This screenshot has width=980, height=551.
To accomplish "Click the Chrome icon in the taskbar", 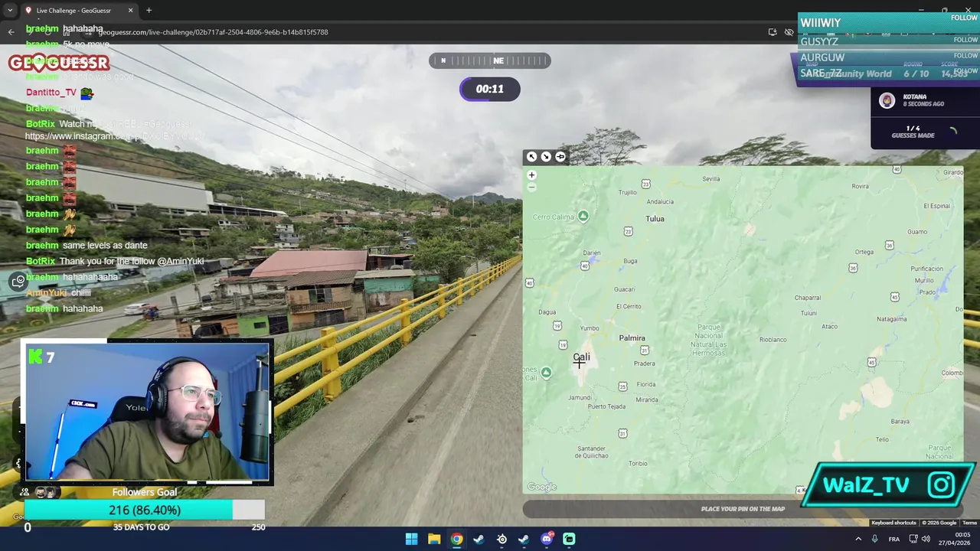I will click(x=456, y=539).
